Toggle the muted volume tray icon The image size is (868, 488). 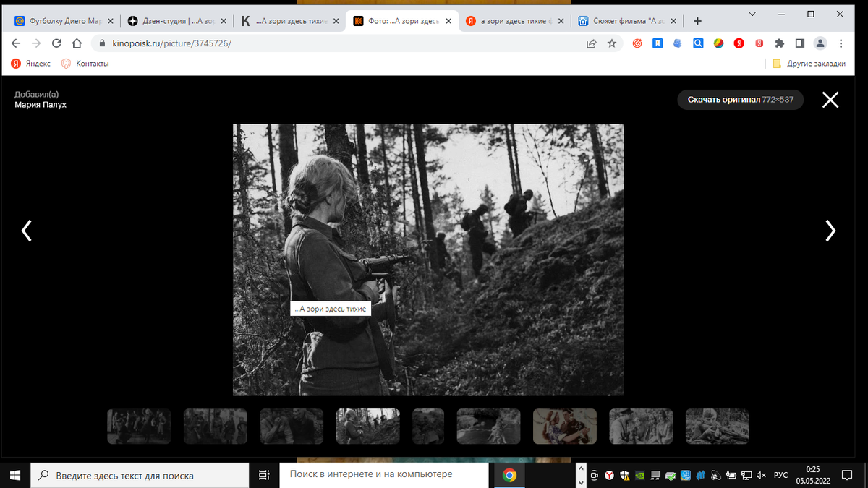click(x=761, y=475)
